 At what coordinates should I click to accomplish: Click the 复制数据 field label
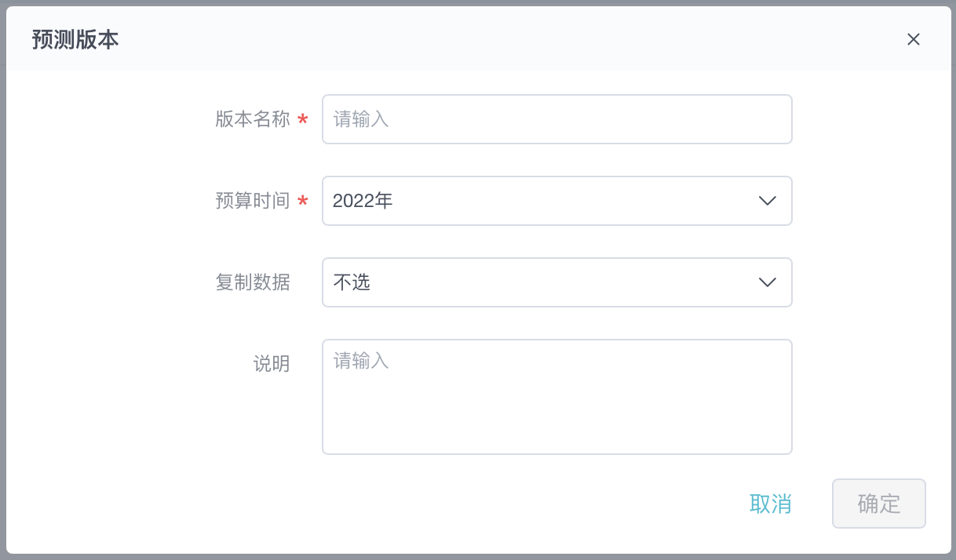253,282
